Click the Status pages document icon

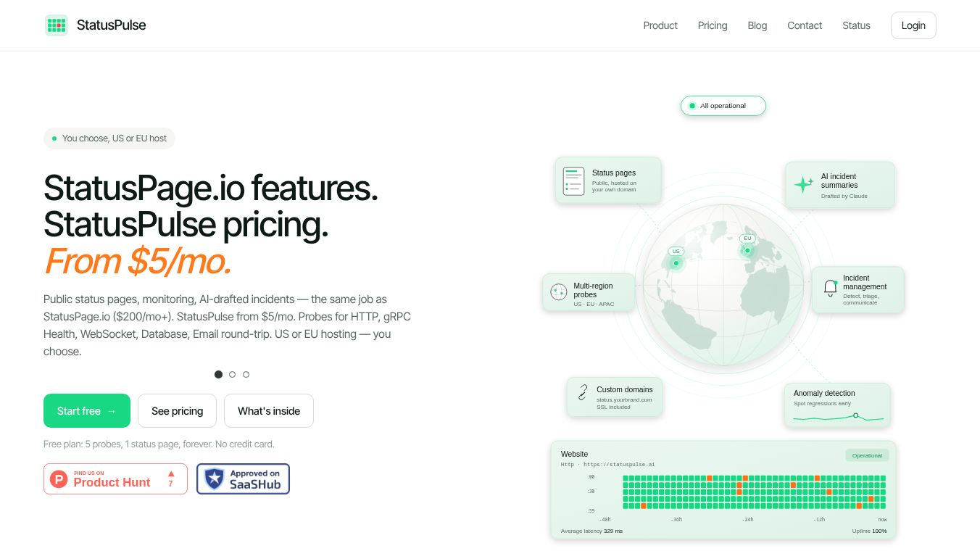[573, 181]
